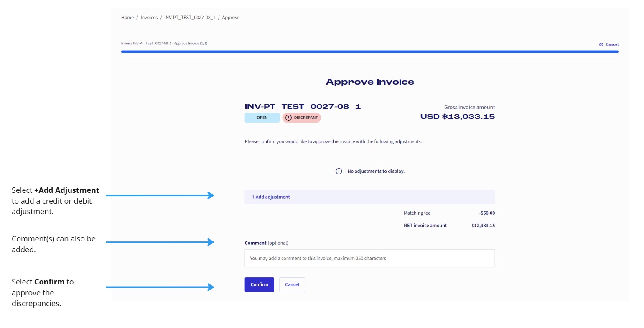Image resolution: width=644 pixels, height=328 pixels.
Task: Open INV-PT_TEST_0027-08_1 breadcrumb link
Action: pyautogui.click(x=190, y=18)
